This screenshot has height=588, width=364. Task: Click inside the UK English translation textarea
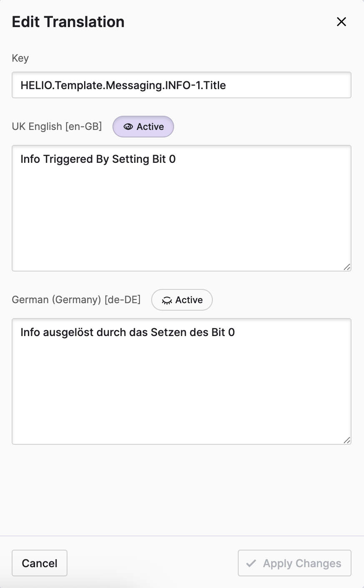(182, 217)
